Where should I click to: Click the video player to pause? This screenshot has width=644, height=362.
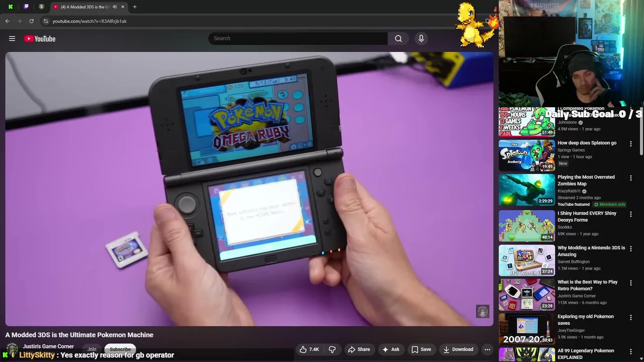point(249,189)
